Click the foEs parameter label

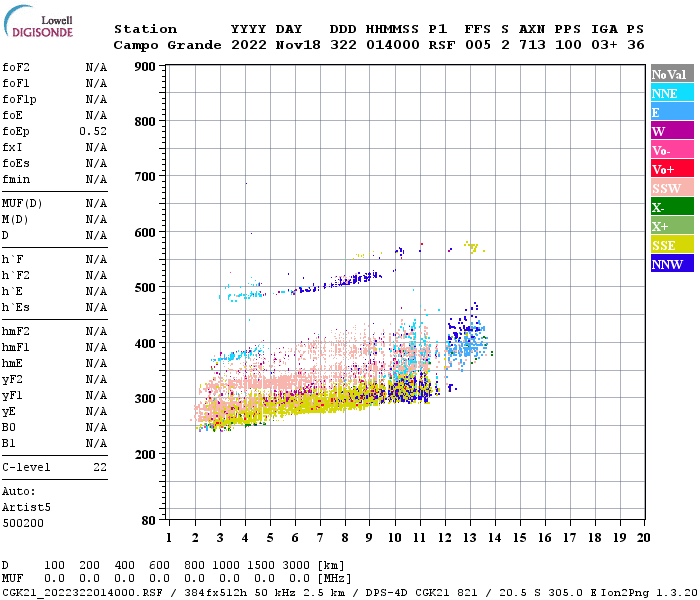[x=16, y=163]
